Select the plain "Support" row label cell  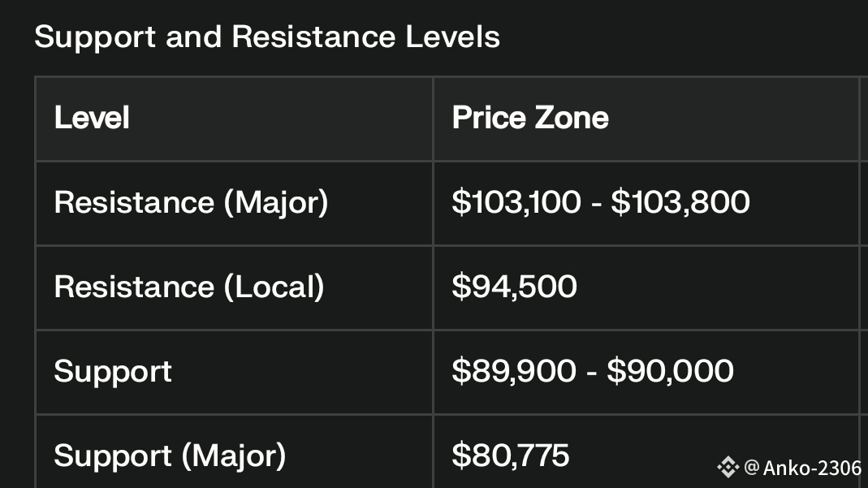tap(113, 371)
